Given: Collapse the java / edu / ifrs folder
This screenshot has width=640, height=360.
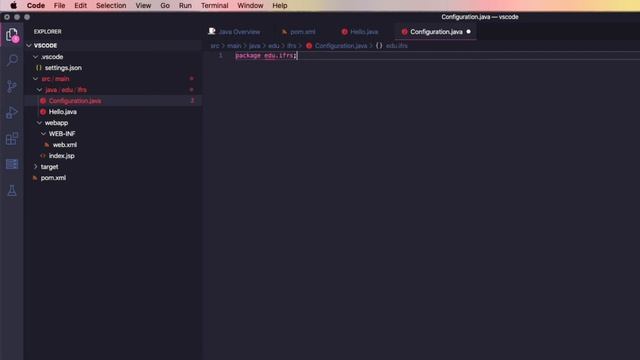Looking at the screenshot, I should coord(40,90).
